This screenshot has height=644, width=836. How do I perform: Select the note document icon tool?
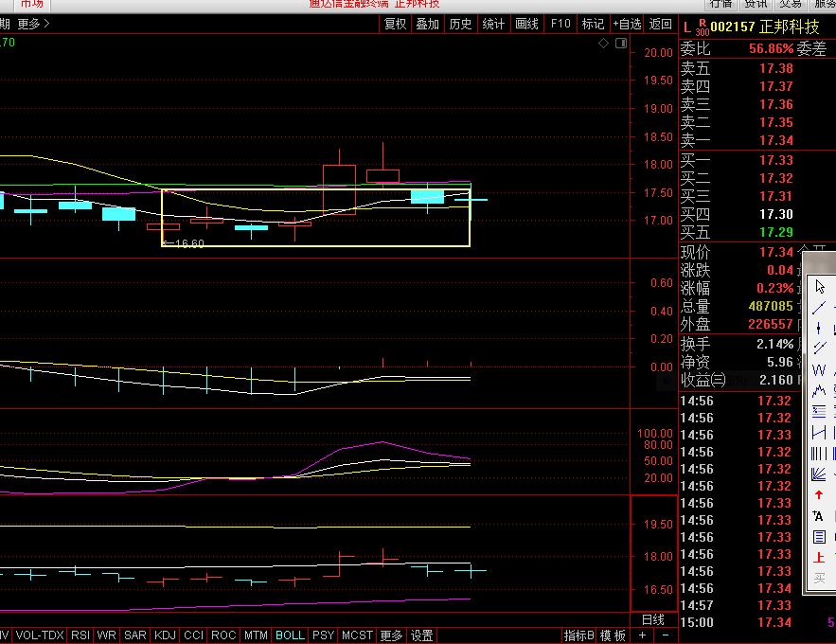click(x=819, y=537)
